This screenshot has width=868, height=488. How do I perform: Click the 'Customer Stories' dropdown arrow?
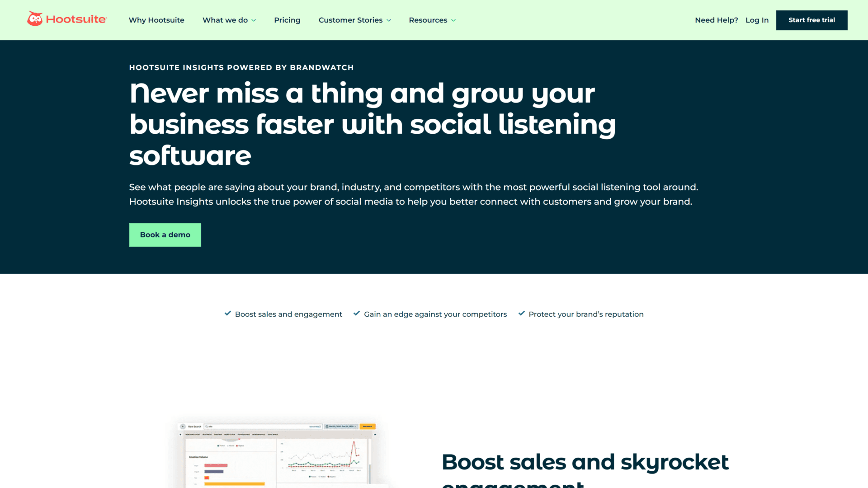[x=389, y=20]
